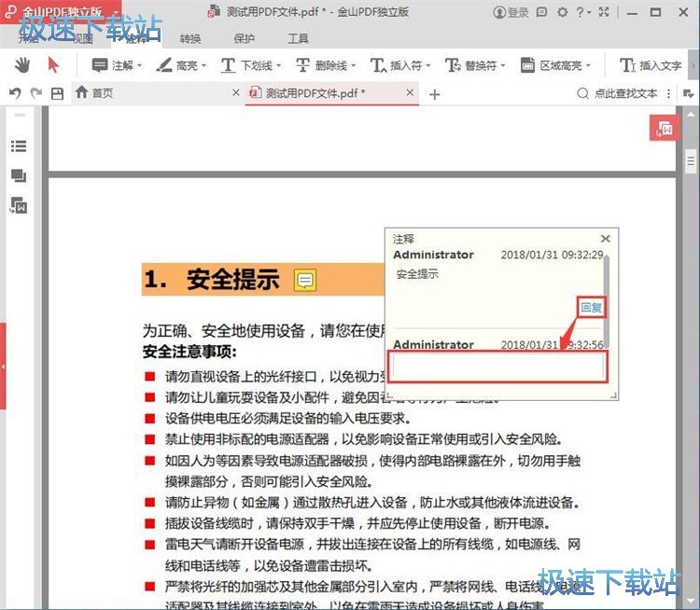
Task: Open settings gear in title bar
Action: coord(563,12)
